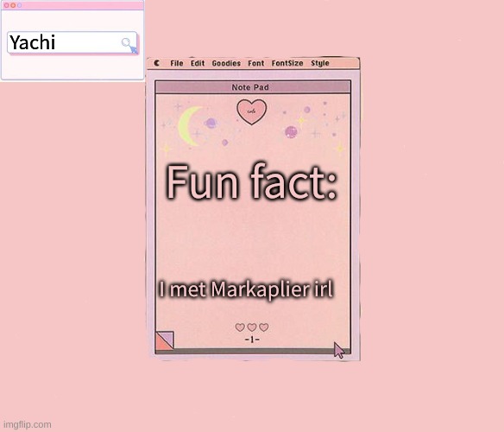Click the bottom scrollbar of the notepad
The height and width of the screenshot is (432, 504).
253,351
